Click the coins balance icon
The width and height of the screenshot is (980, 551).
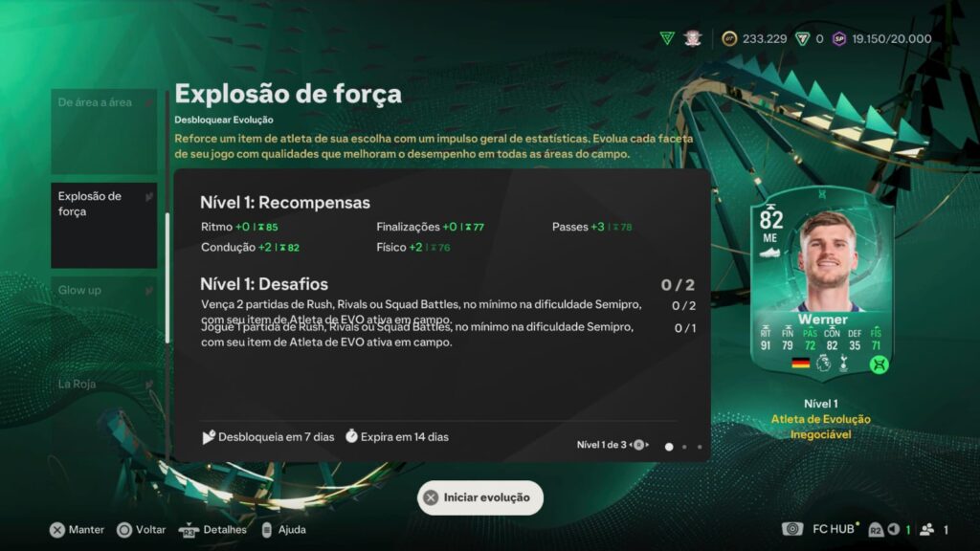(728, 38)
